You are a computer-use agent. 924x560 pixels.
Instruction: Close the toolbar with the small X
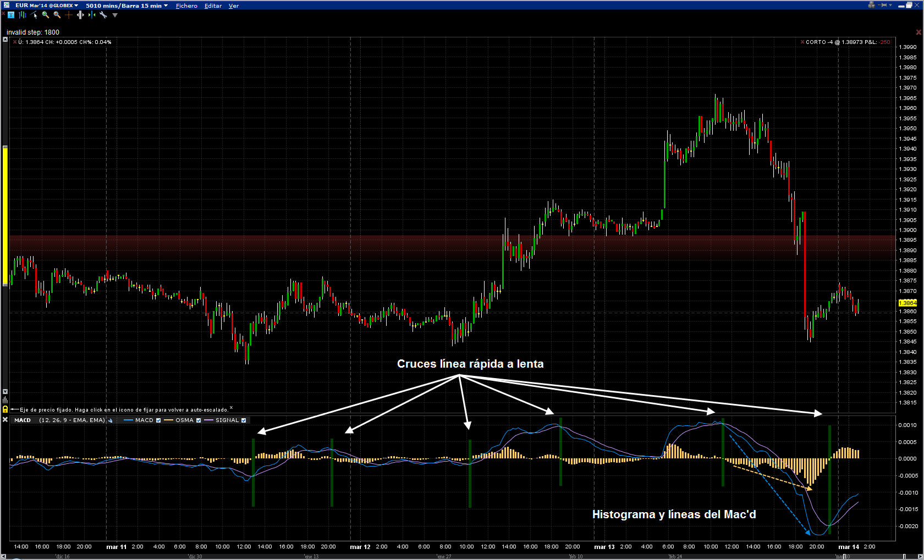(x=3, y=13)
